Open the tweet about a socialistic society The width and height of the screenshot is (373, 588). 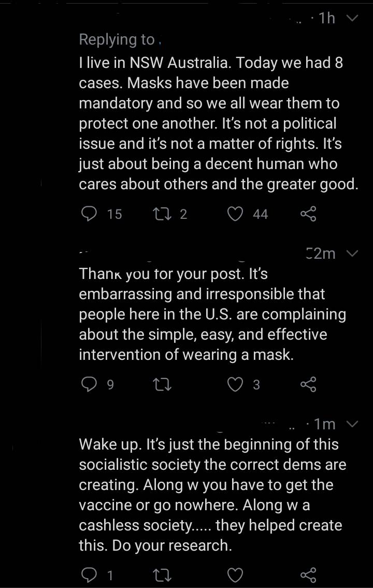tap(212, 495)
